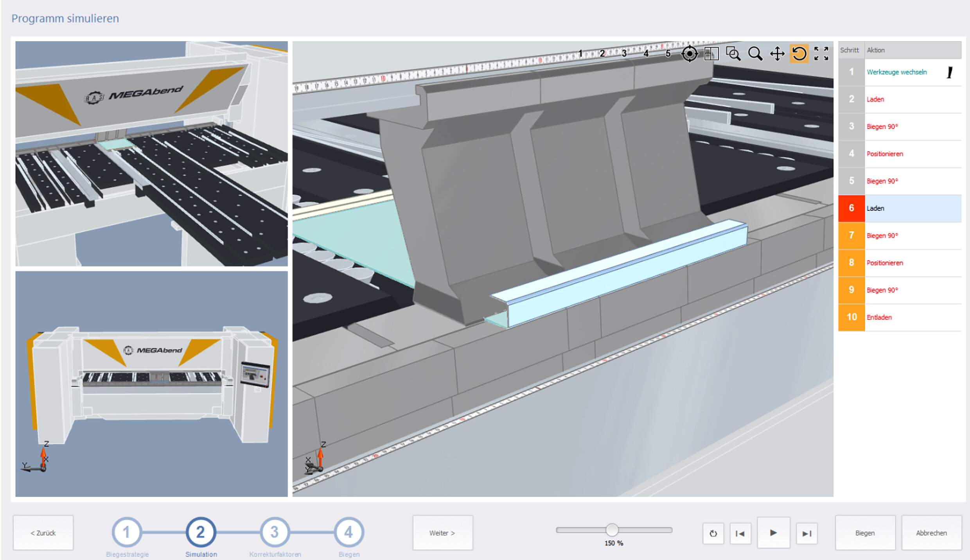Image resolution: width=970 pixels, height=560 pixels.
Task: Click the Abbrechen button
Action: tap(931, 533)
